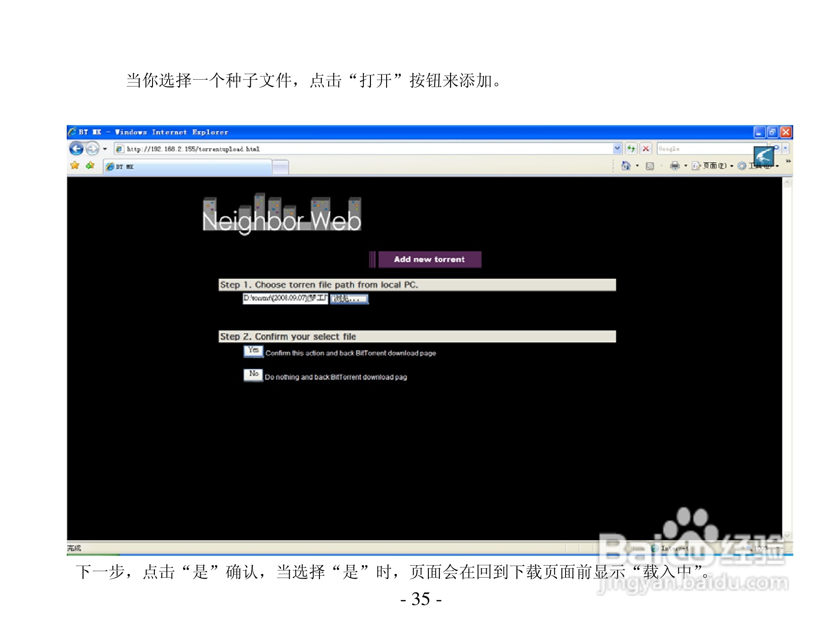Click the Add new torrent button
The image size is (840, 630).
click(x=429, y=259)
